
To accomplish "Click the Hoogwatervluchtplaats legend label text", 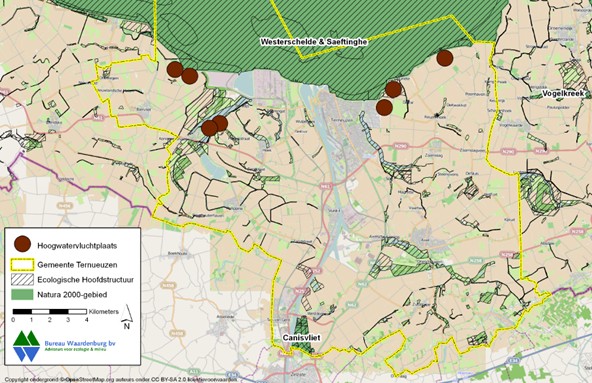I will point(77,246).
